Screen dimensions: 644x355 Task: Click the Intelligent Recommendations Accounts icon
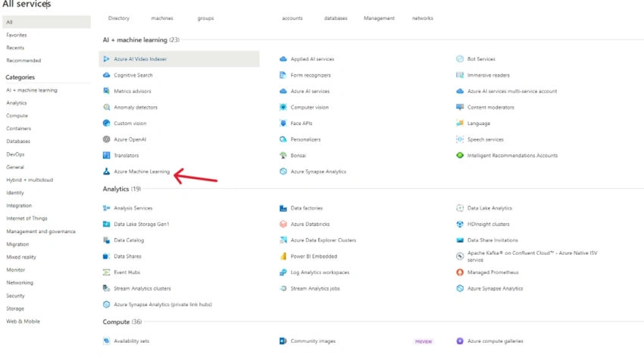point(460,155)
